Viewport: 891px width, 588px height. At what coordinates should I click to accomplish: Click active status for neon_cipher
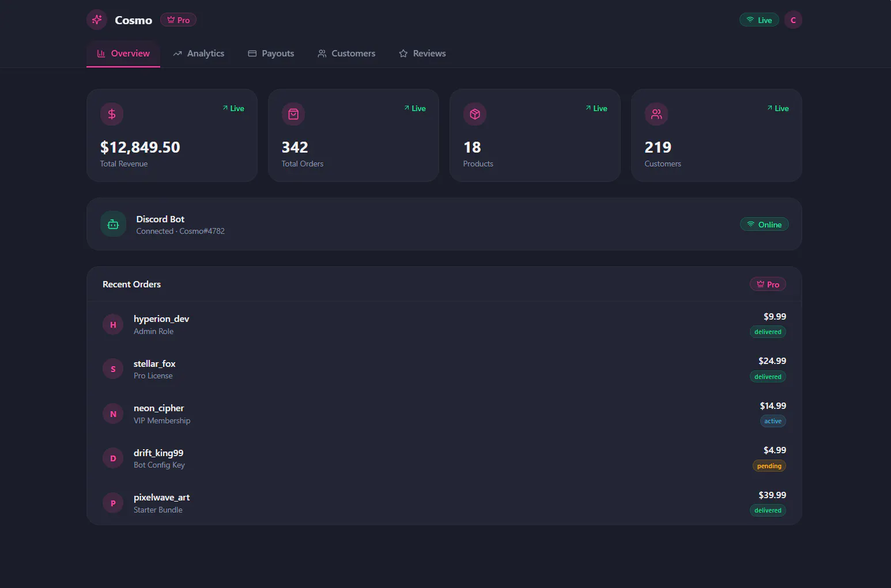click(x=773, y=421)
